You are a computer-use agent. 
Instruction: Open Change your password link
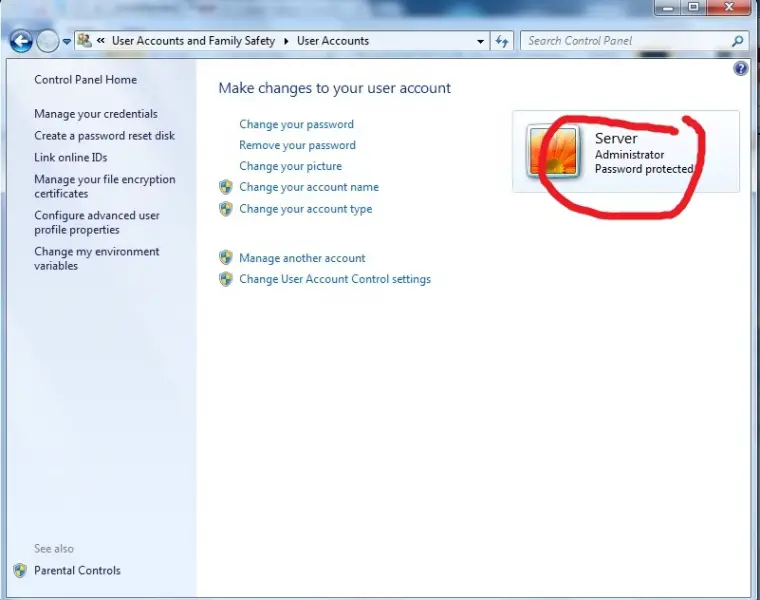296,125
